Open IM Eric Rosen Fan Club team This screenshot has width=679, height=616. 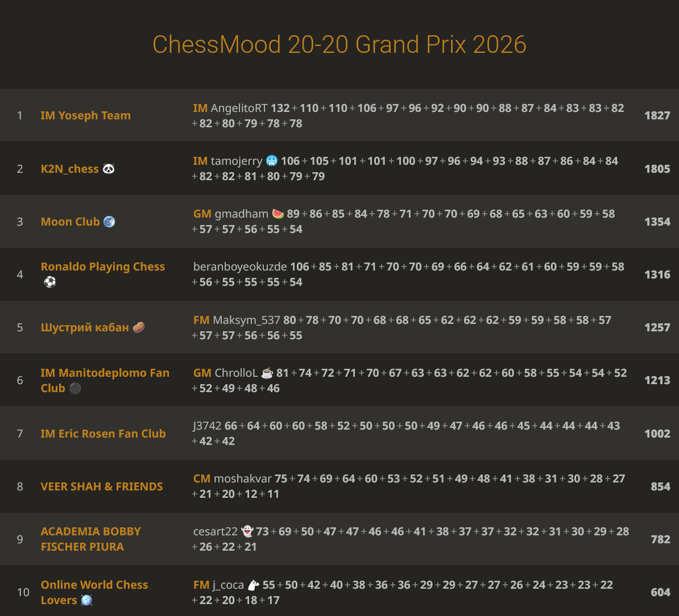click(103, 434)
